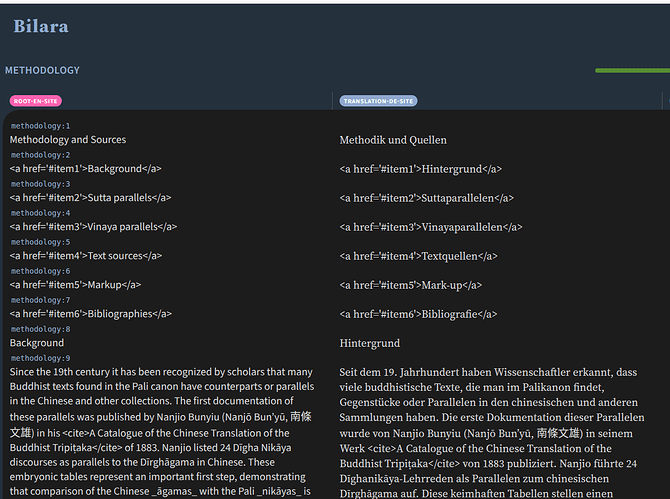The width and height of the screenshot is (670, 499).
Task: Click segment ID methodology:7
Action: tap(40, 300)
